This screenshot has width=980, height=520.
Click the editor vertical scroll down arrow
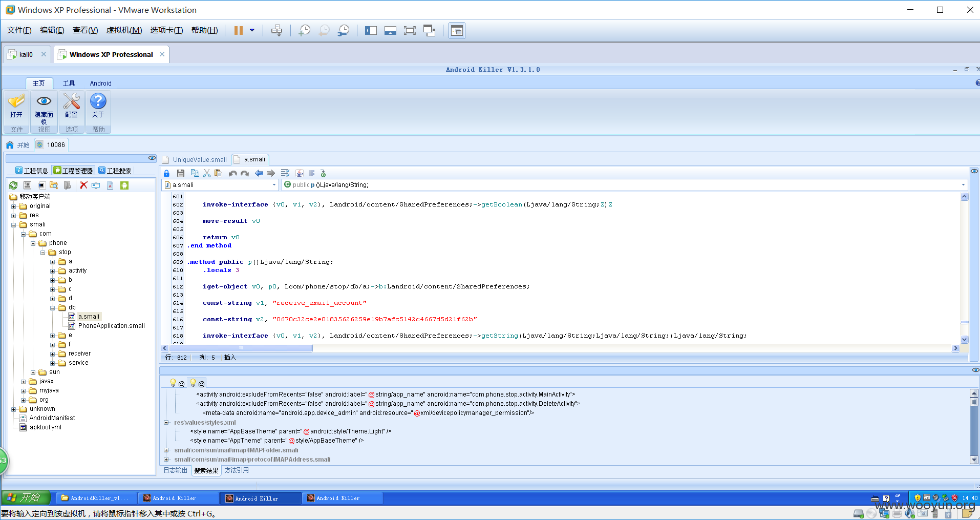(x=964, y=340)
